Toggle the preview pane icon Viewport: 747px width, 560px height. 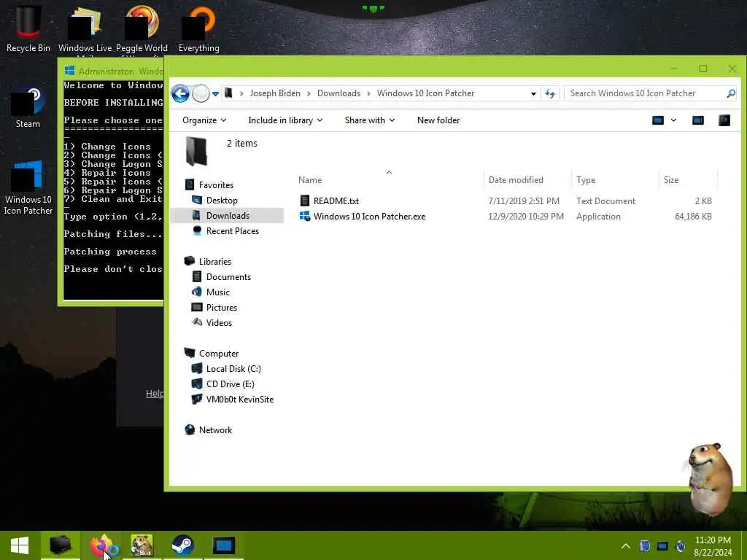[x=698, y=120]
